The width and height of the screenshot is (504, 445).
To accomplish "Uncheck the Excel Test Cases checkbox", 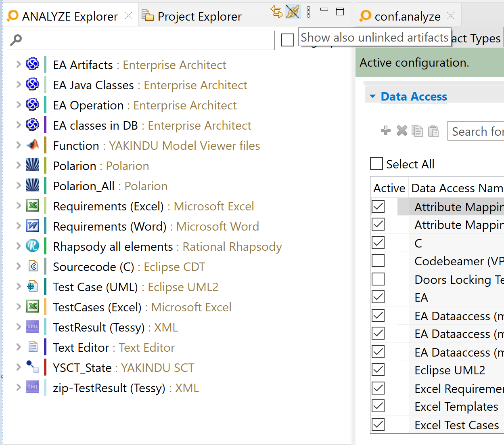I will (378, 424).
